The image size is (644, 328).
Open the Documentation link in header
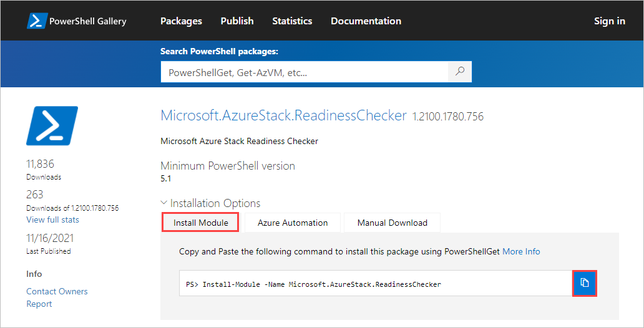pos(366,21)
